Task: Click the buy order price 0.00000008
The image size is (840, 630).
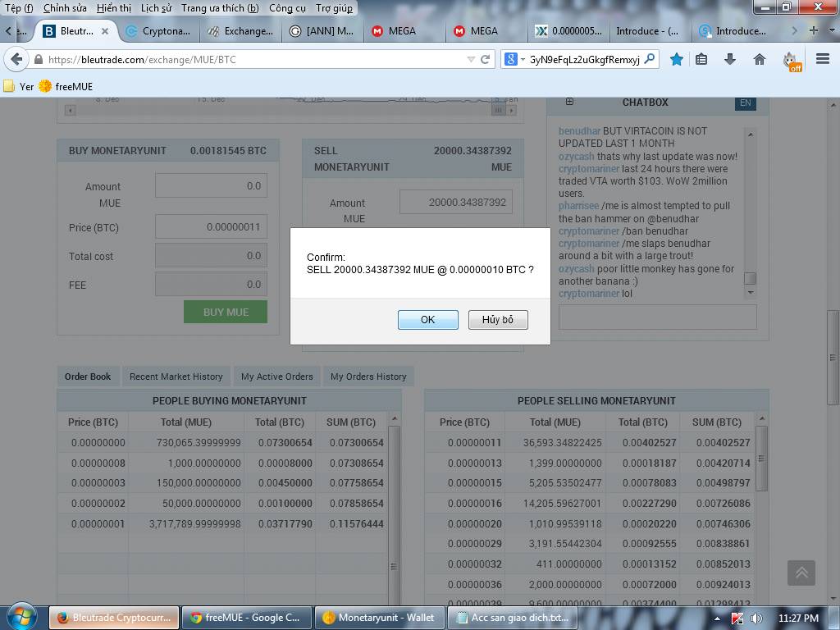Action: [x=98, y=463]
